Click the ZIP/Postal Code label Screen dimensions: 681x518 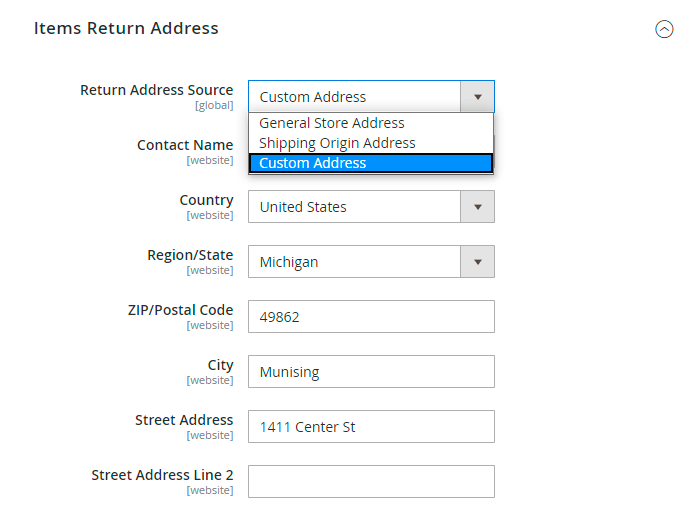pos(174,310)
